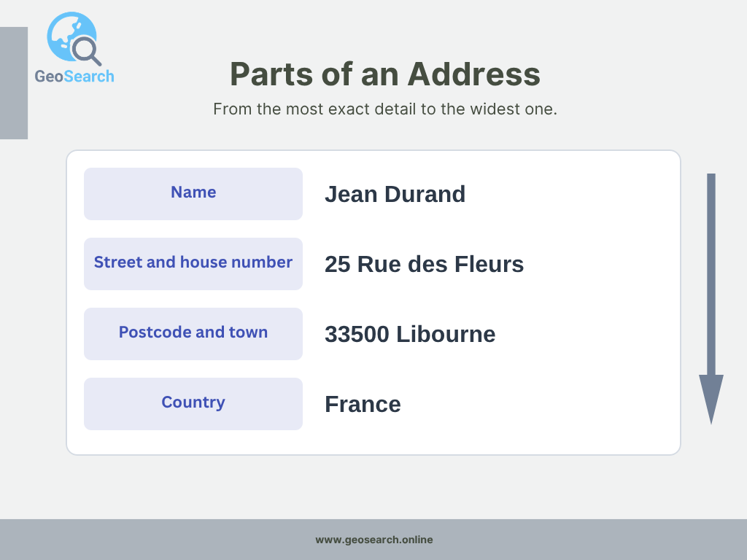This screenshot has width=747, height=560.
Task: Select the Name label box
Action: pyautogui.click(x=193, y=194)
